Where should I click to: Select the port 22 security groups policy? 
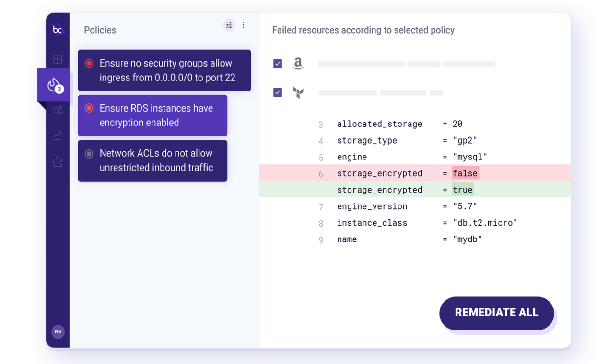tap(164, 70)
